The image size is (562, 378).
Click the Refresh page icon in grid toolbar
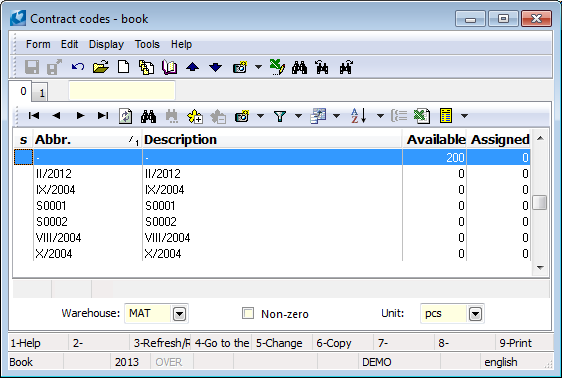click(125, 116)
